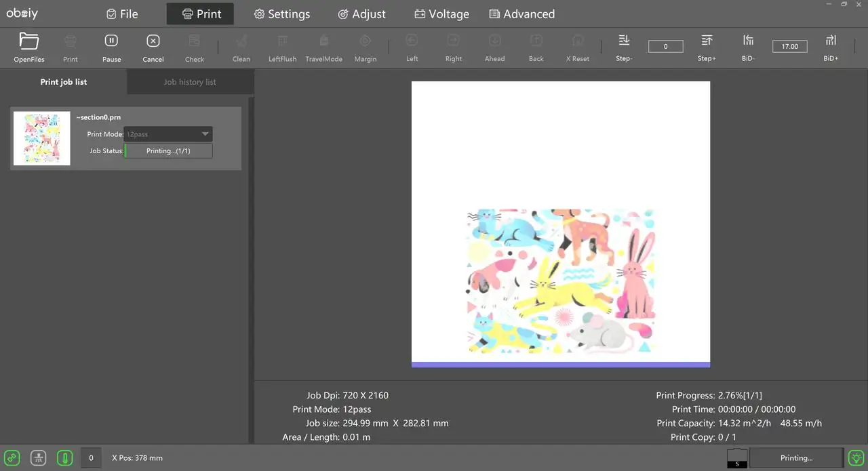Switch to the Job history list tab
This screenshot has width=868, height=471.
click(x=190, y=82)
